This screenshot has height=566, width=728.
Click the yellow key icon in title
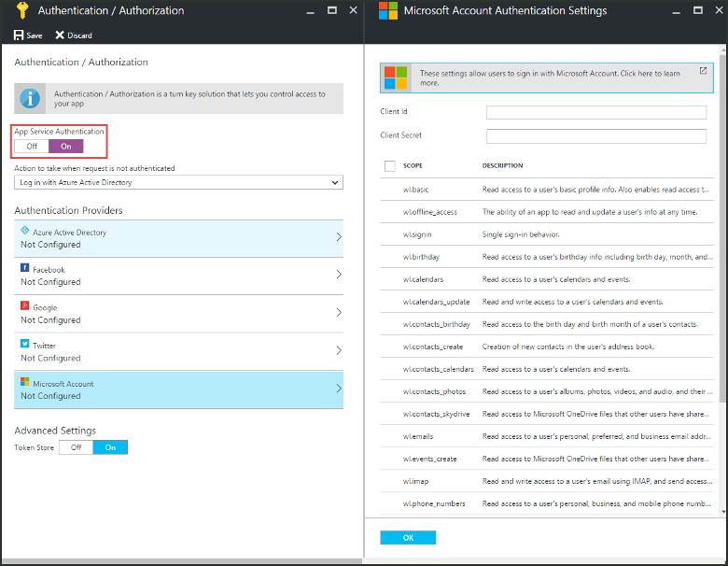point(22,10)
